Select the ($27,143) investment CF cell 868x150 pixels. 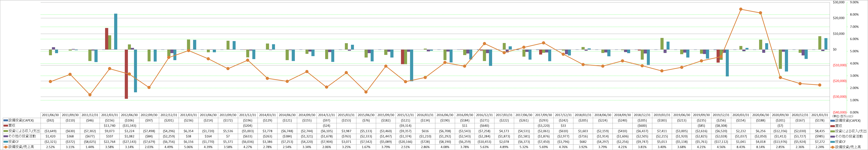point(129,142)
